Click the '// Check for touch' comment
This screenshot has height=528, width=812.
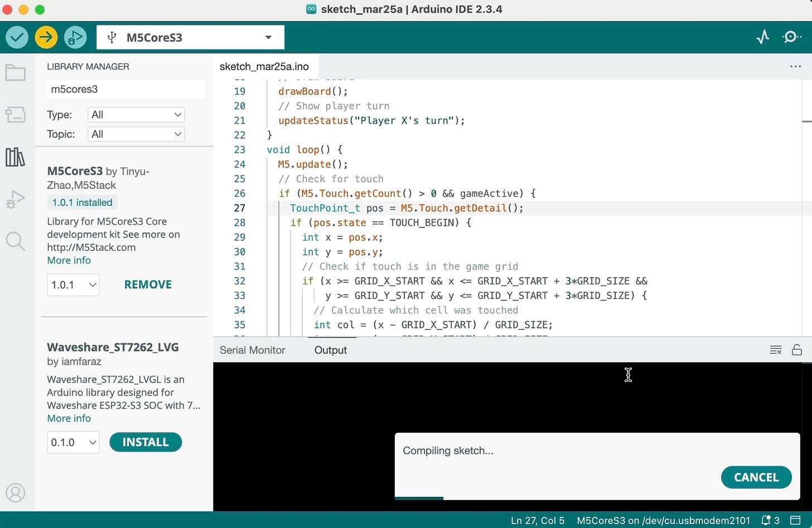pos(331,179)
